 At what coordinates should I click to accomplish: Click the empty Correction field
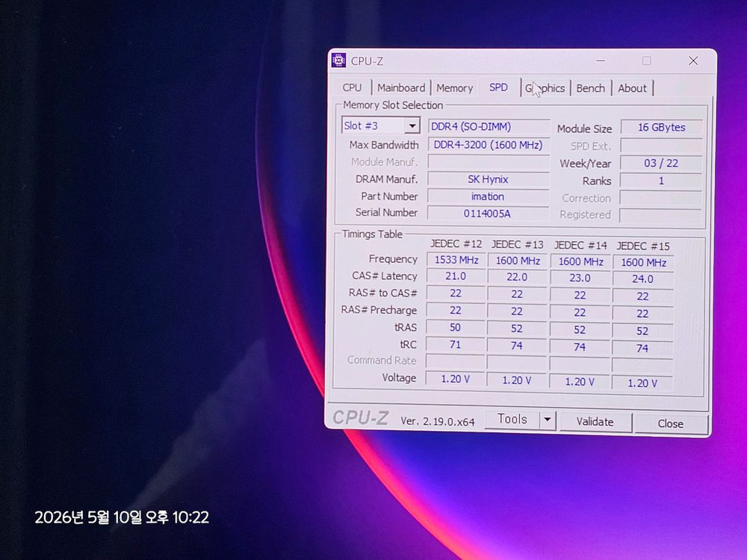coord(661,198)
